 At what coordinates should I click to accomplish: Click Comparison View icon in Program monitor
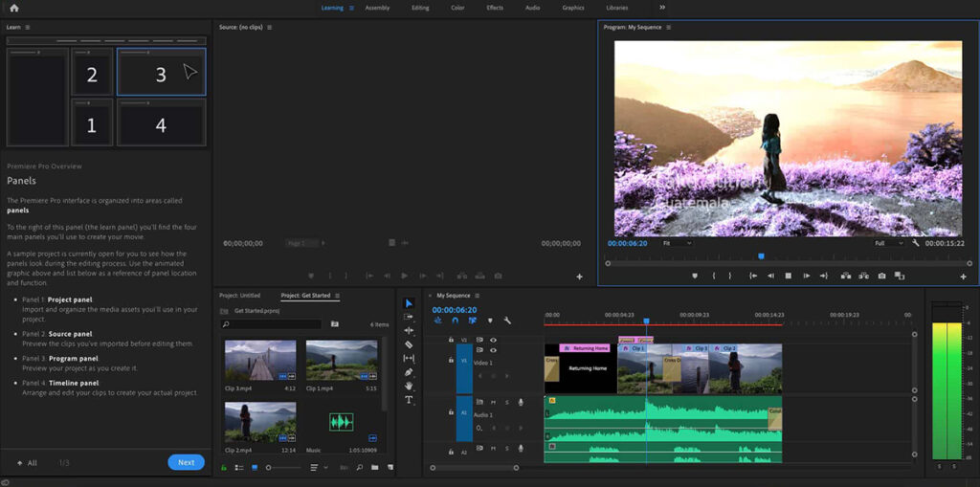tap(900, 276)
